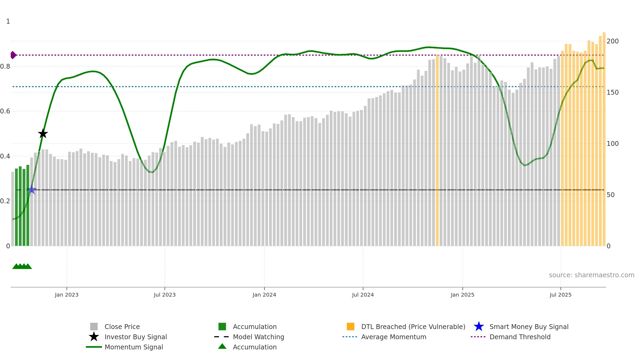The height and width of the screenshot is (362, 644).
Task: Click the green Accumulation square legend swatch
Action: (x=222, y=326)
